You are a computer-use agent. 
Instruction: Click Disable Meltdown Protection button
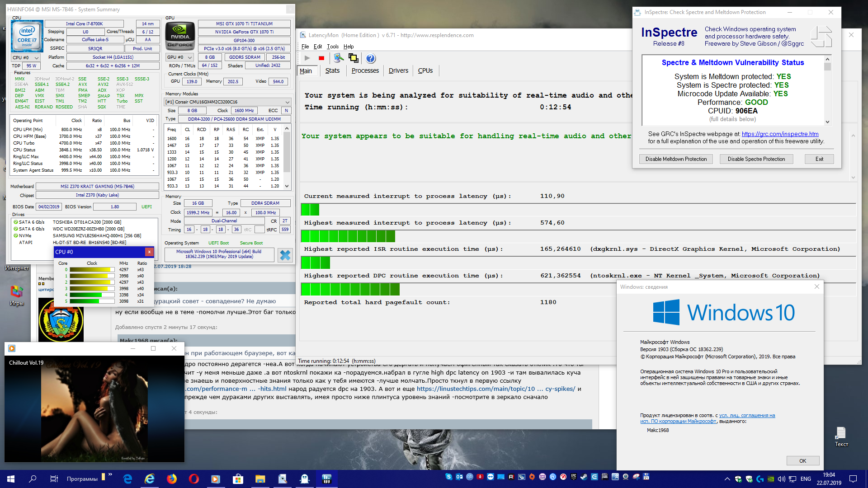click(676, 159)
